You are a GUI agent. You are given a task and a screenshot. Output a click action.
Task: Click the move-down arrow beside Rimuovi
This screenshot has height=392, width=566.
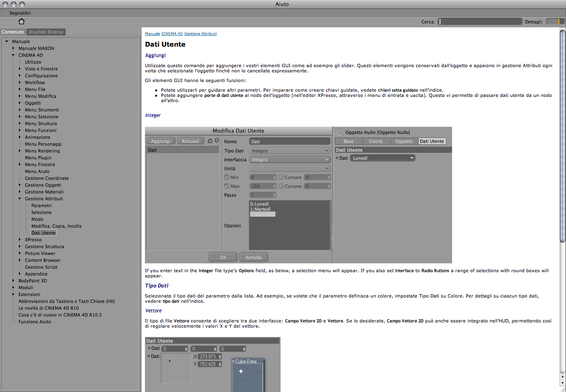click(217, 141)
